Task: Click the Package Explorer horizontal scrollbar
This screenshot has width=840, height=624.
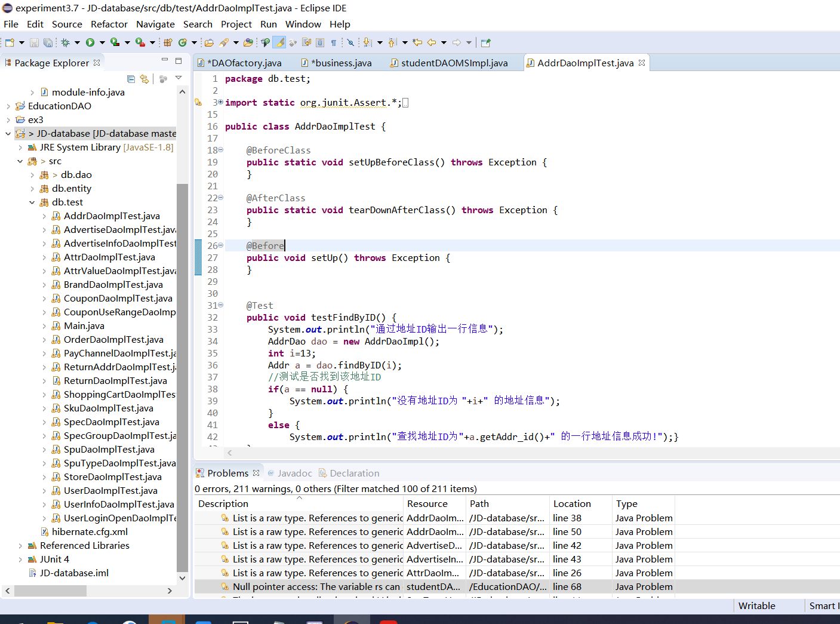Action: (51, 591)
